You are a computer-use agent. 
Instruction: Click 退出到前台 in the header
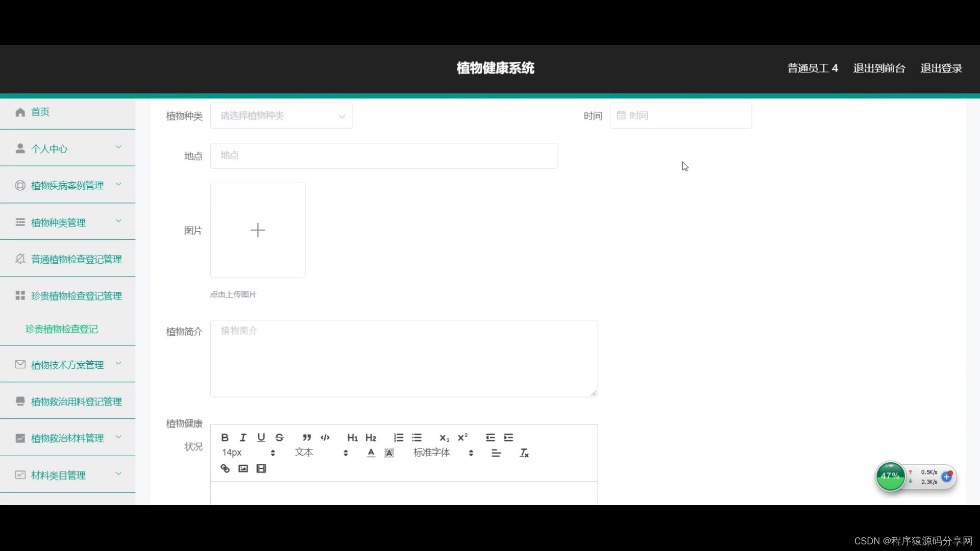[x=879, y=68]
